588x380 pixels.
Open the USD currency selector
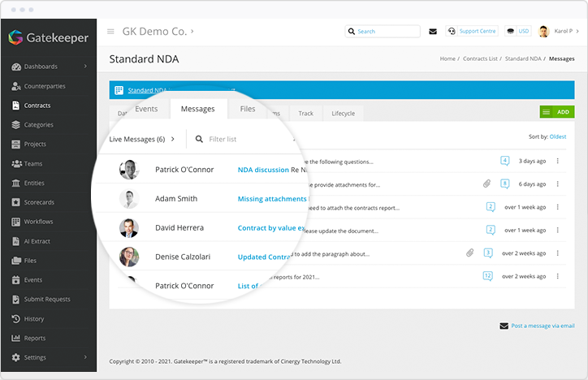coord(517,32)
